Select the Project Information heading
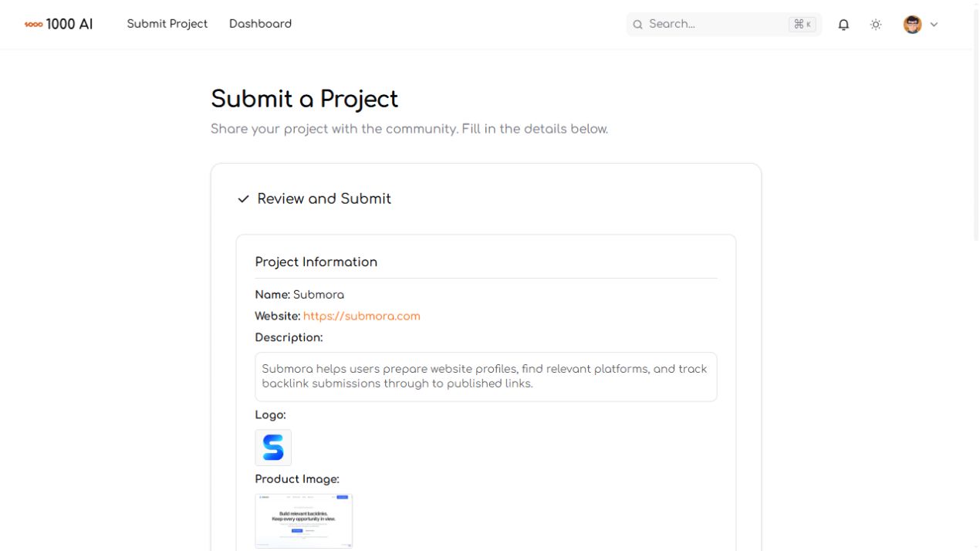 [316, 262]
